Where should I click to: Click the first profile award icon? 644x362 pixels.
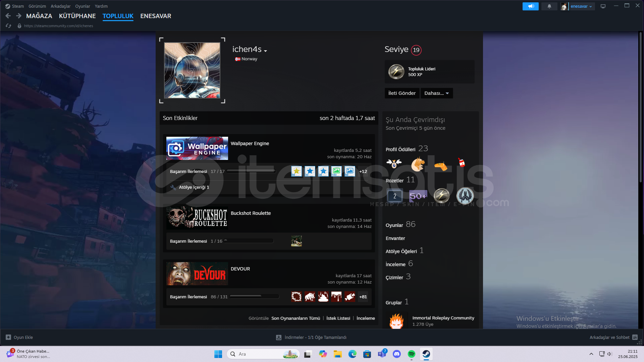point(394,164)
